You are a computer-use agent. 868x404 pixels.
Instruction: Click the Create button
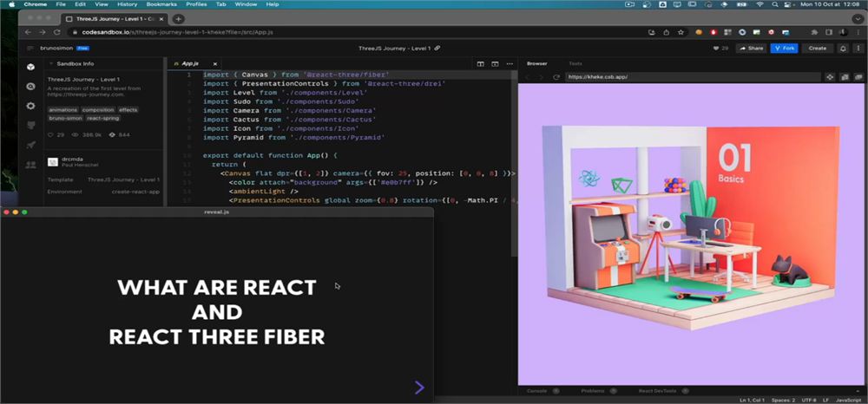click(818, 48)
